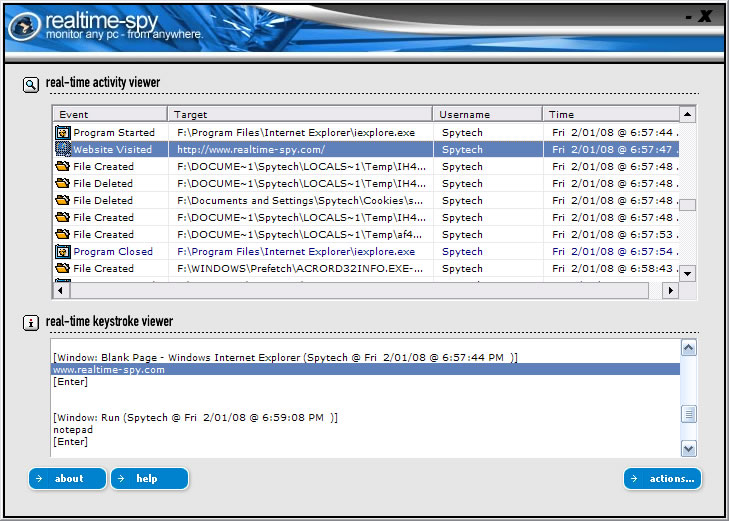Click the Blank Page window header line
Image resolution: width=729 pixels, height=521 pixels.
click(x=285, y=357)
